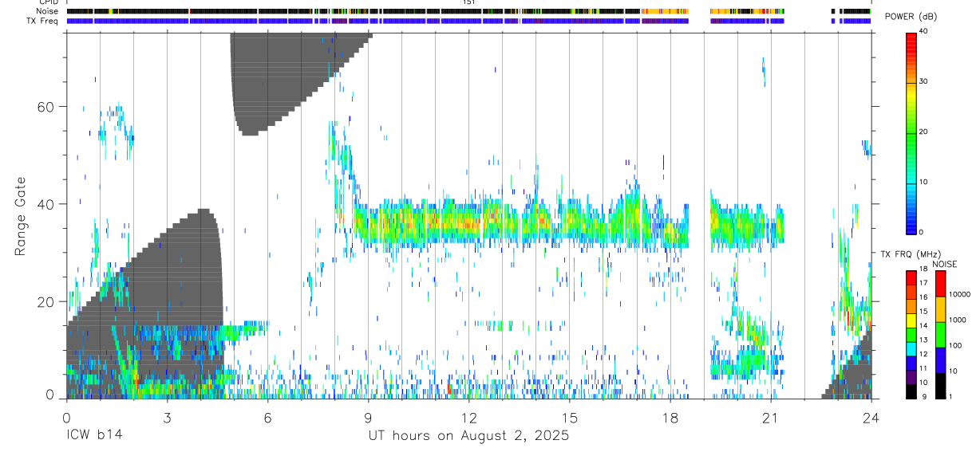The image size is (980, 452).
Task: Click the TX Freq strip row label
Action: coord(42,21)
